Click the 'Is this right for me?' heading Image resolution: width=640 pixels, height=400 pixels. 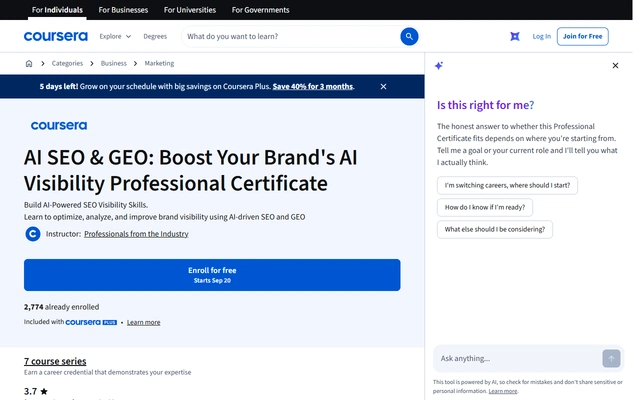(485, 105)
